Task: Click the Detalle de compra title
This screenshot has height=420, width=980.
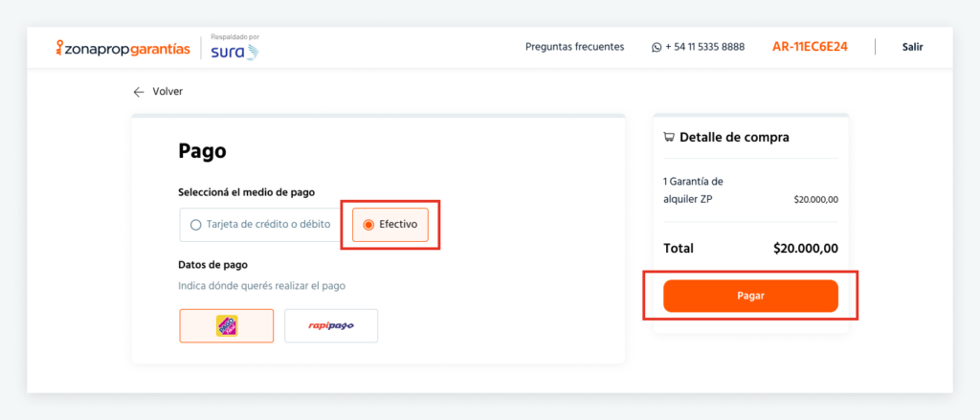Action: point(734,138)
